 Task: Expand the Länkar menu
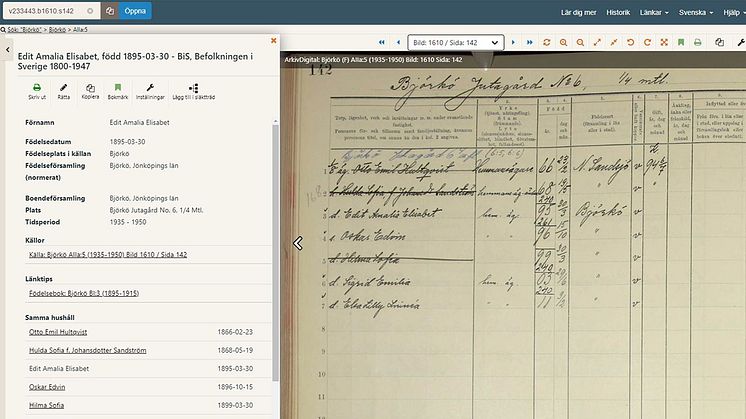654,12
